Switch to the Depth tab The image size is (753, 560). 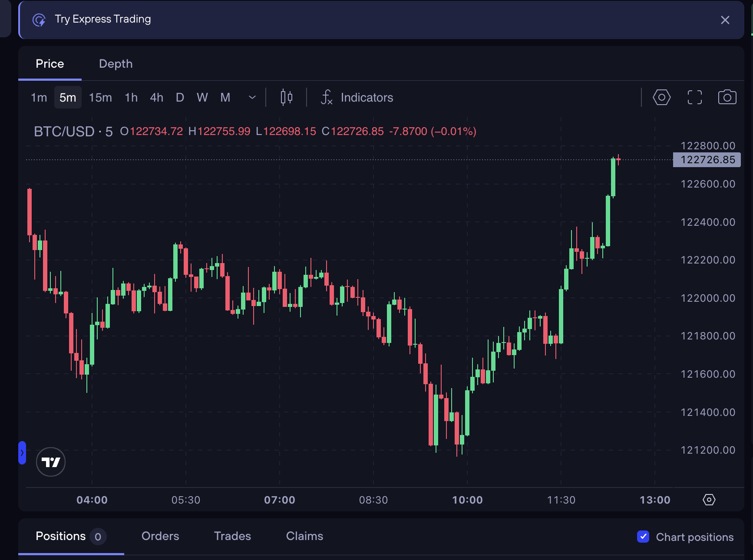coord(116,64)
